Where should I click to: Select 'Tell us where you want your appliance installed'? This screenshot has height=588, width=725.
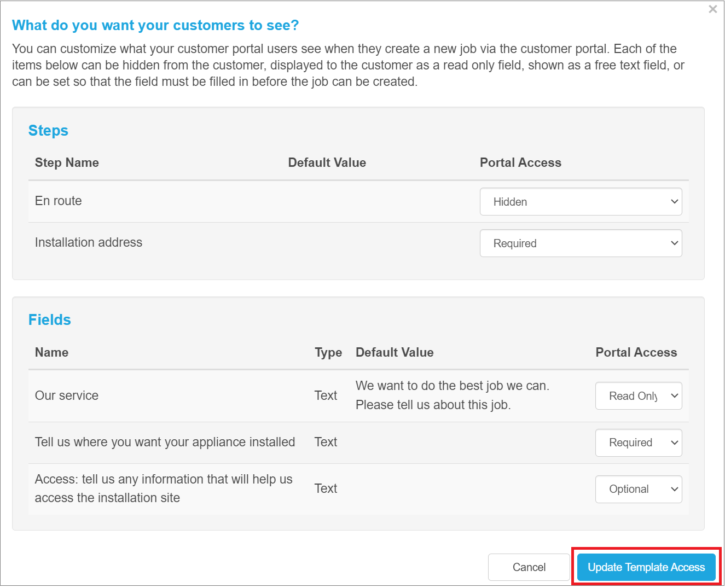pyautogui.click(x=165, y=442)
